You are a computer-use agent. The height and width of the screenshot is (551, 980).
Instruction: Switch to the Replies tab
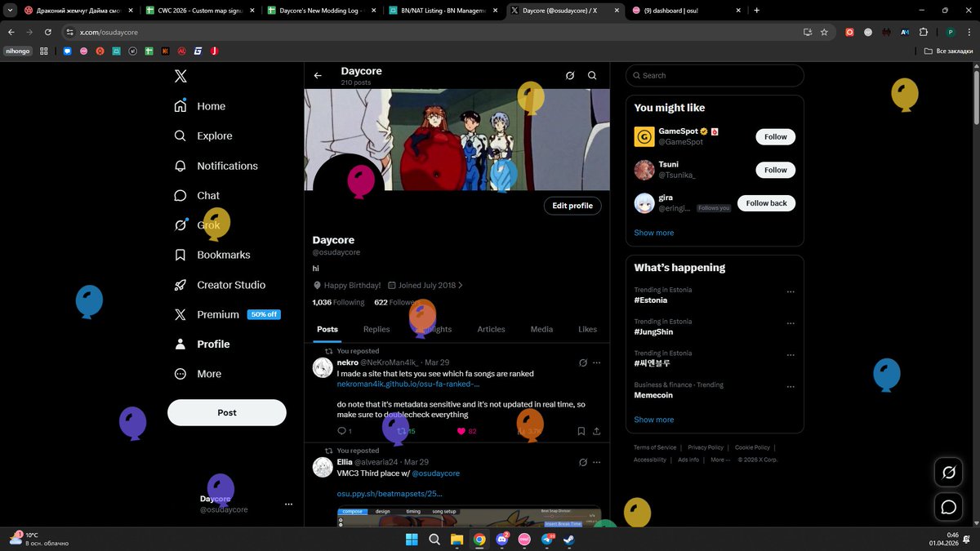coord(376,329)
